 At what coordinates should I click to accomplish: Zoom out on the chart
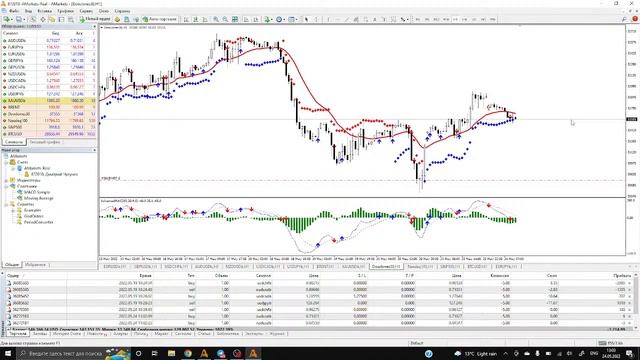tap(225, 19)
